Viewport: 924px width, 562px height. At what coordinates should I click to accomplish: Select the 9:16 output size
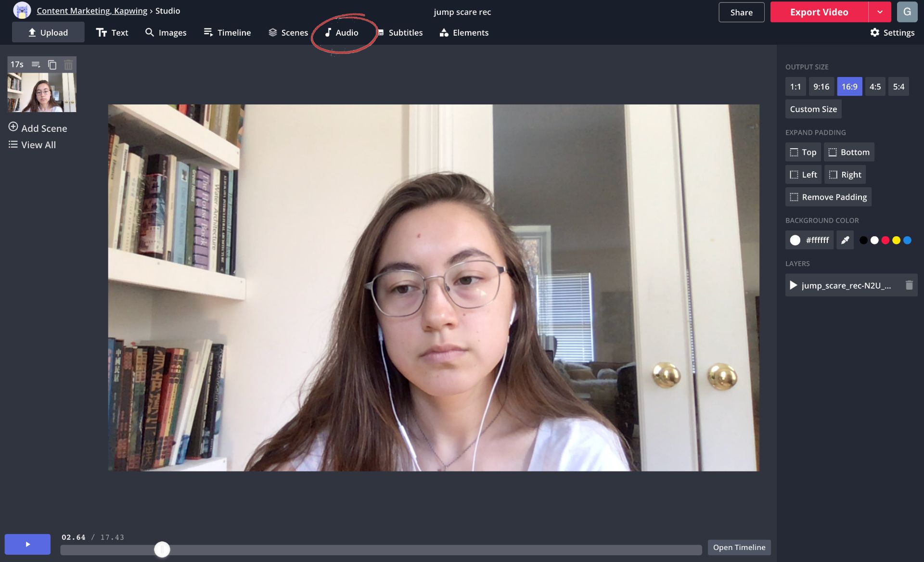pyautogui.click(x=821, y=87)
